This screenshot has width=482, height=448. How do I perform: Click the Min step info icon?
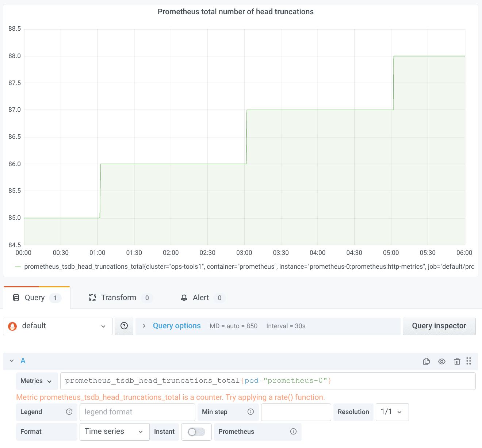(x=250, y=412)
